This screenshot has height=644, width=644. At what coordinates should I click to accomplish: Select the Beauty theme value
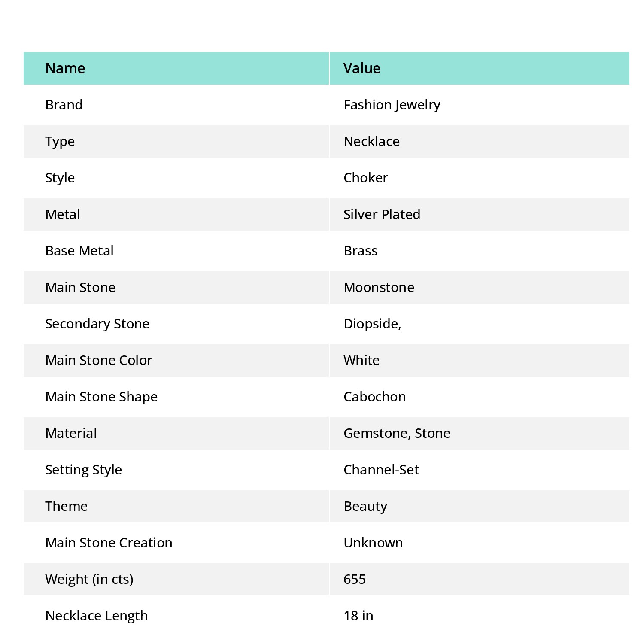pos(365,507)
